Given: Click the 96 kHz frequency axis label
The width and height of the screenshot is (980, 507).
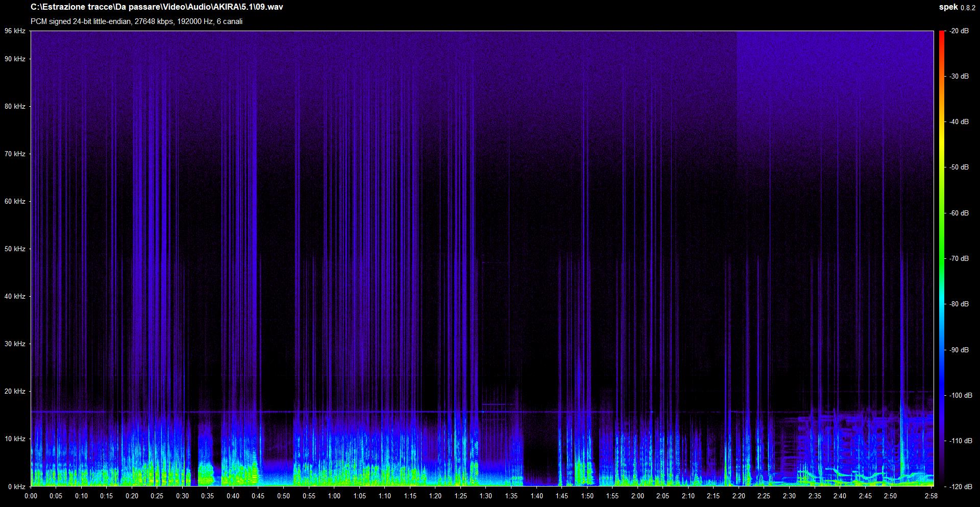Looking at the screenshot, I should point(15,31).
